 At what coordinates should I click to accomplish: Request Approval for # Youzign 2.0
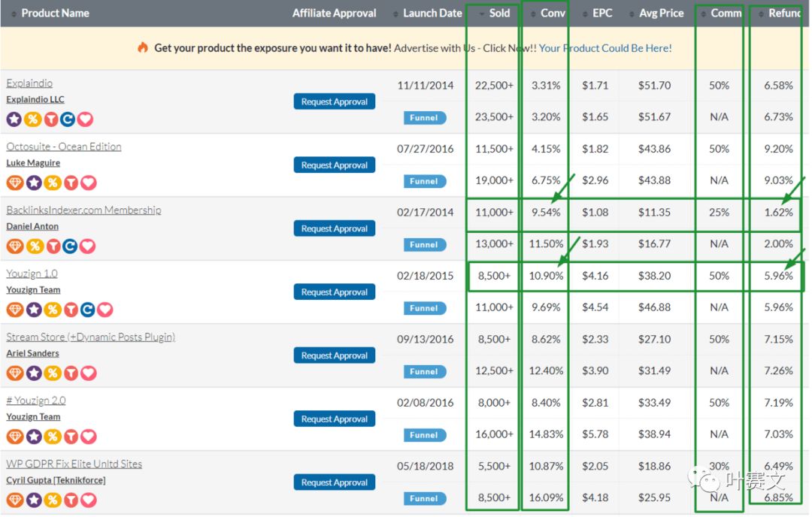335,419
